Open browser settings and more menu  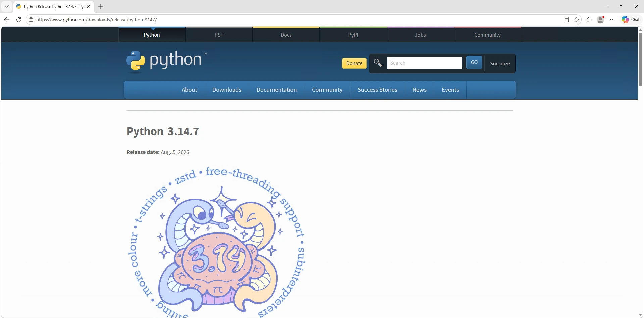612,20
